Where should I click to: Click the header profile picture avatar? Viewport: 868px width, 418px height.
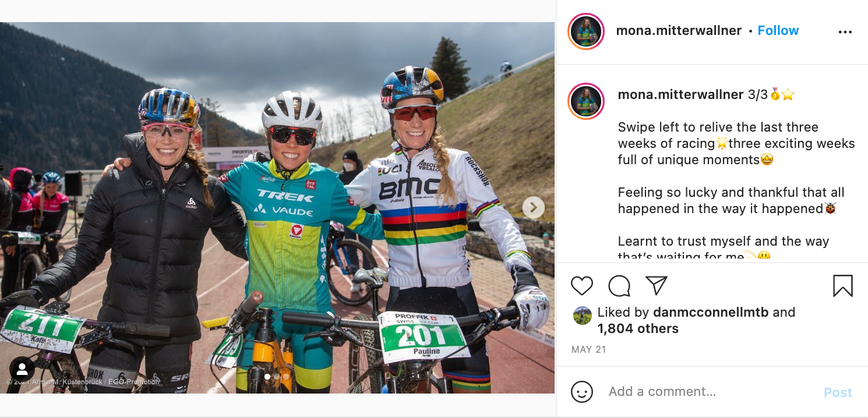click(586, 31)
